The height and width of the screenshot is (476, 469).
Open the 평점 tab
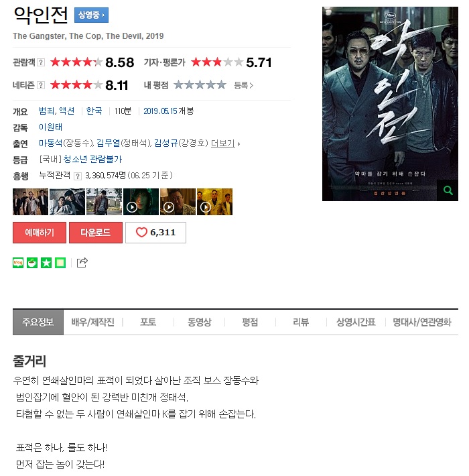(250, 322)
